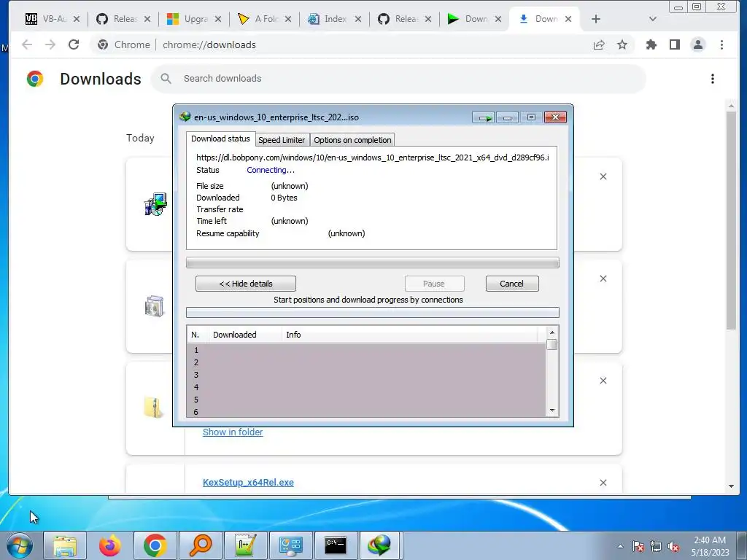
Task: Switch to the VB-Audio browser tab
Action: click(45, 19)
